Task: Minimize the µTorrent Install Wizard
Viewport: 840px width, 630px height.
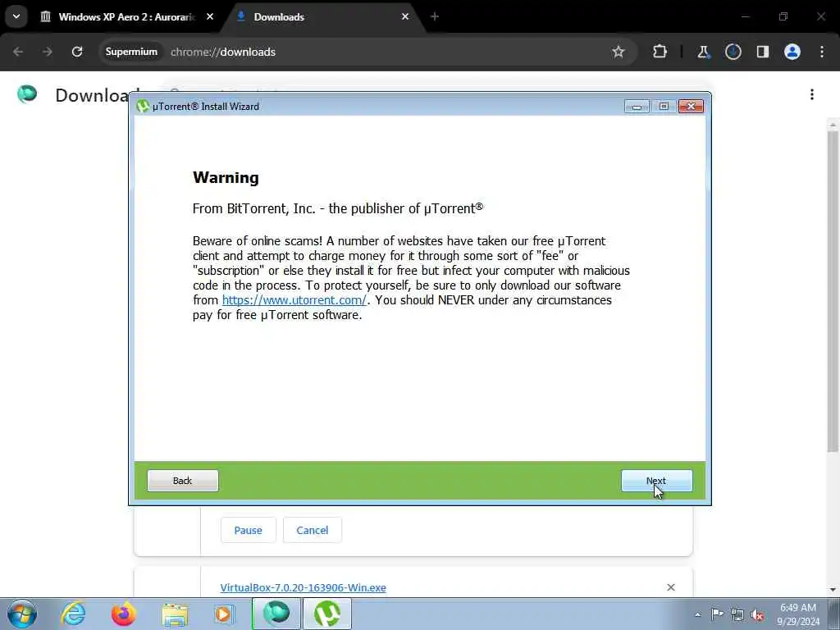Action: [637, 106]
